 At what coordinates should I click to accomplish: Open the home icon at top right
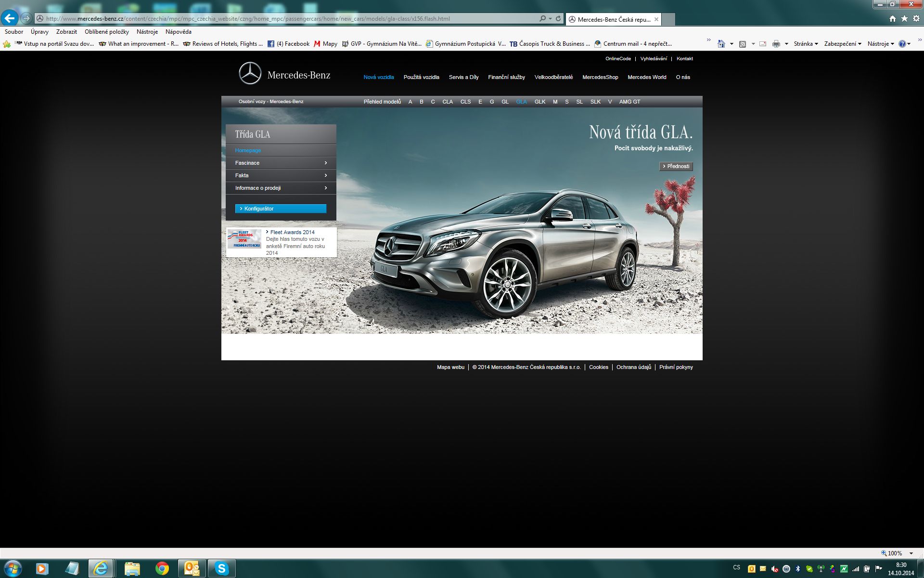[x=893, y=19]
